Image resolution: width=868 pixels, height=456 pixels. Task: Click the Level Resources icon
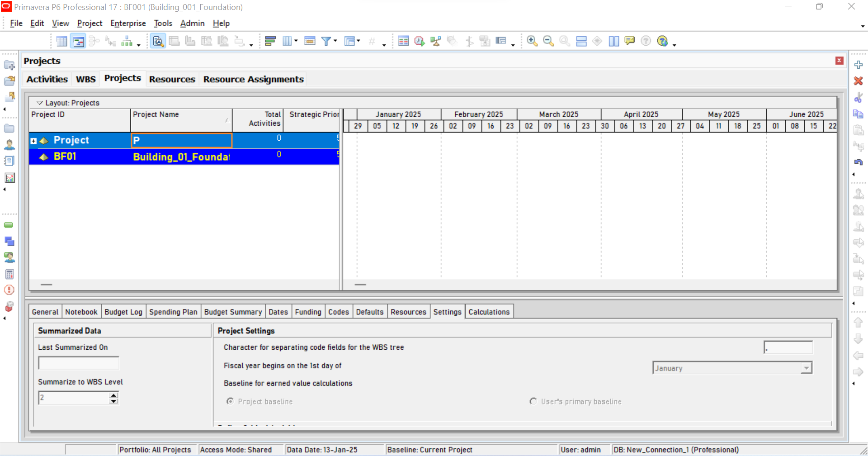(x=436, y=41)
